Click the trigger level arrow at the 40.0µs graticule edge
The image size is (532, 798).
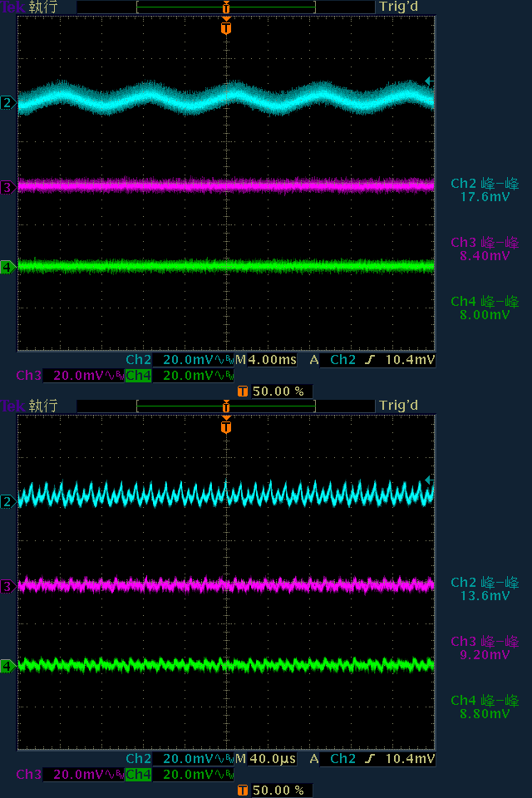[429, 480]
